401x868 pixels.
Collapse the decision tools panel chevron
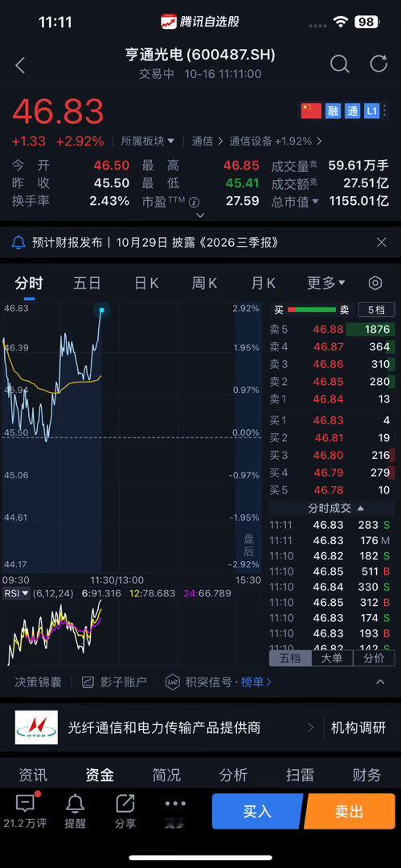click(x=380, y=682)
